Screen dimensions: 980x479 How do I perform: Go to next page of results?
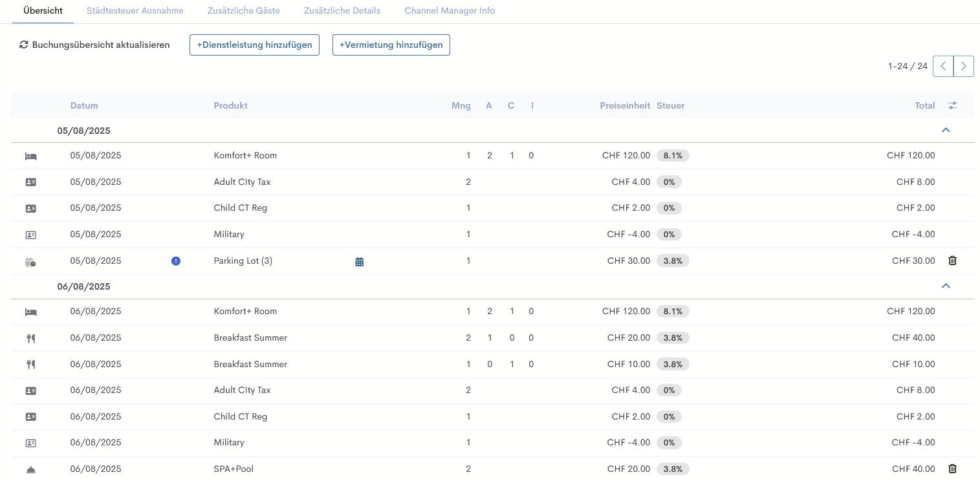point(964,66)
